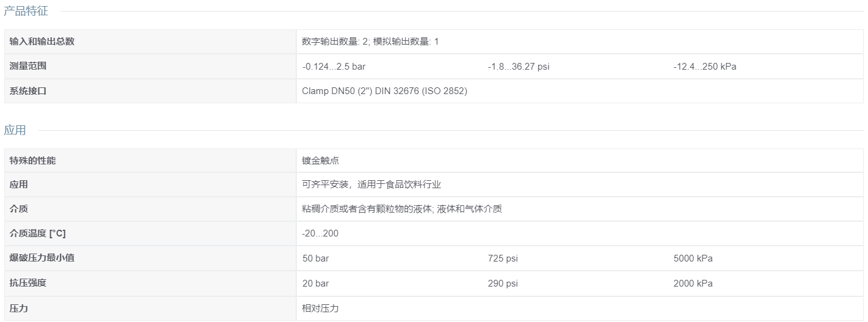Select the 测量范围 row label
This screenshot has width=868, height=322.
28,66
